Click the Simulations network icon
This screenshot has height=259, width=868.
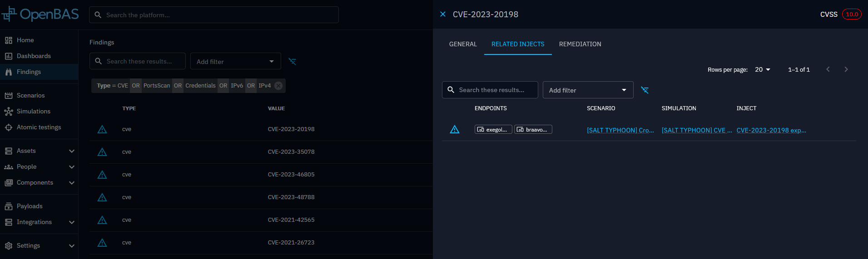pyautogui.click(x=9, y=112)
